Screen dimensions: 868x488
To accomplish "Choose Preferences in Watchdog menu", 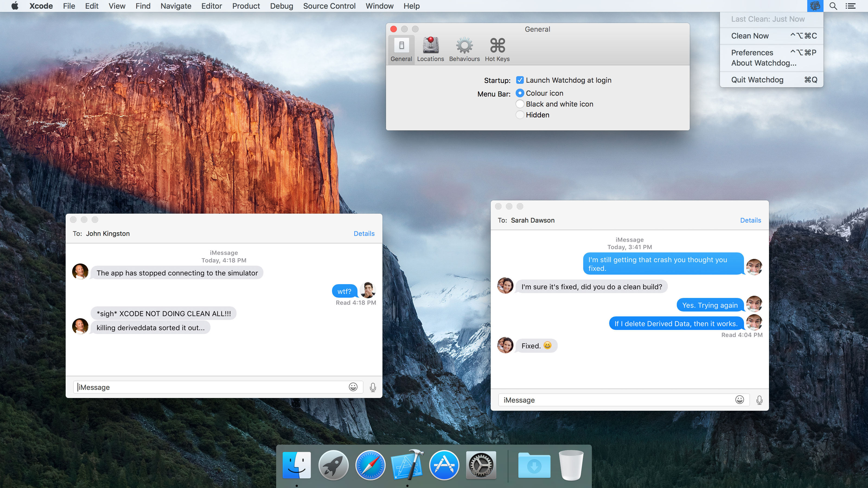I will click(x=771, y=53).
